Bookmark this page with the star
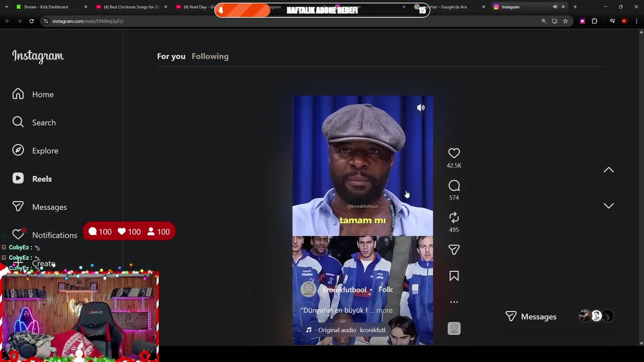Screen dimensions: 644x362 click(x=566, y=21)
